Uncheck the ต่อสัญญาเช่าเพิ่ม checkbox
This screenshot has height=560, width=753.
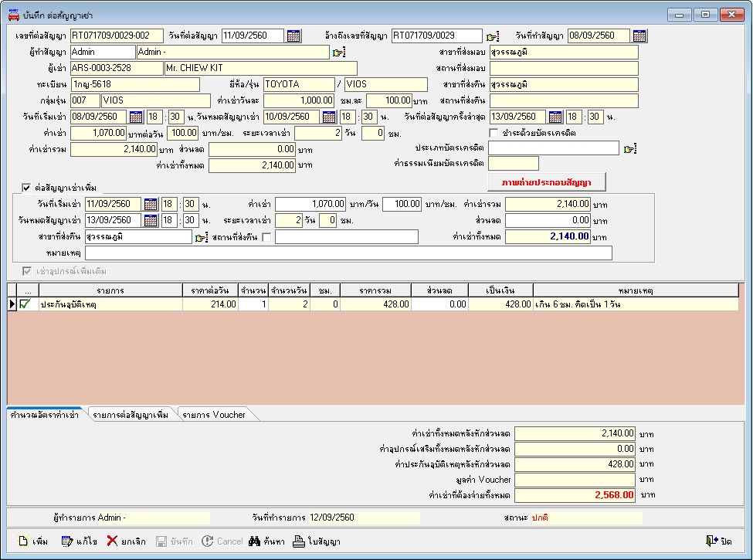tap(26, 187)
